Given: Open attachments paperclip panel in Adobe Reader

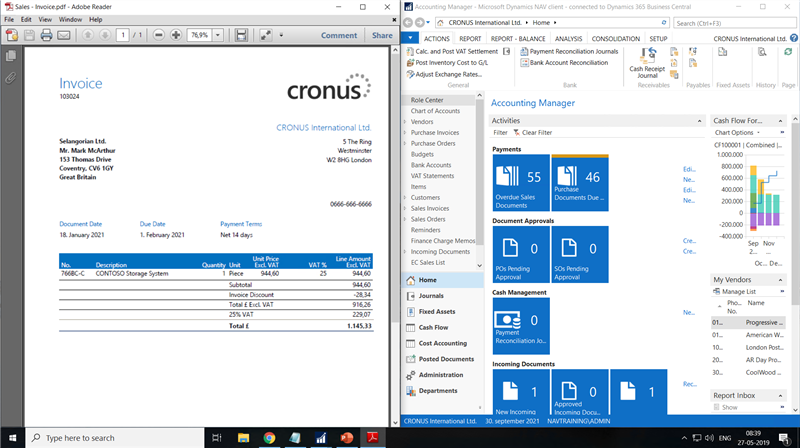Looking at the screenshot, I should [11, 78].
